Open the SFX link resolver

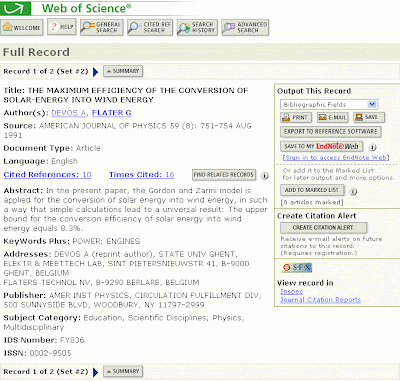pos(297,267)
